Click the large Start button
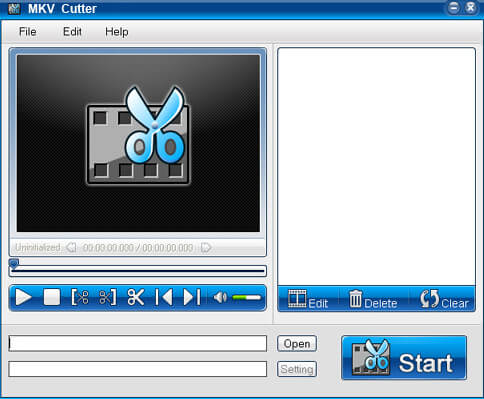Image resolution: width=484 pixels, height=399 pixels. pyautogui.click(x=404, y=358)
